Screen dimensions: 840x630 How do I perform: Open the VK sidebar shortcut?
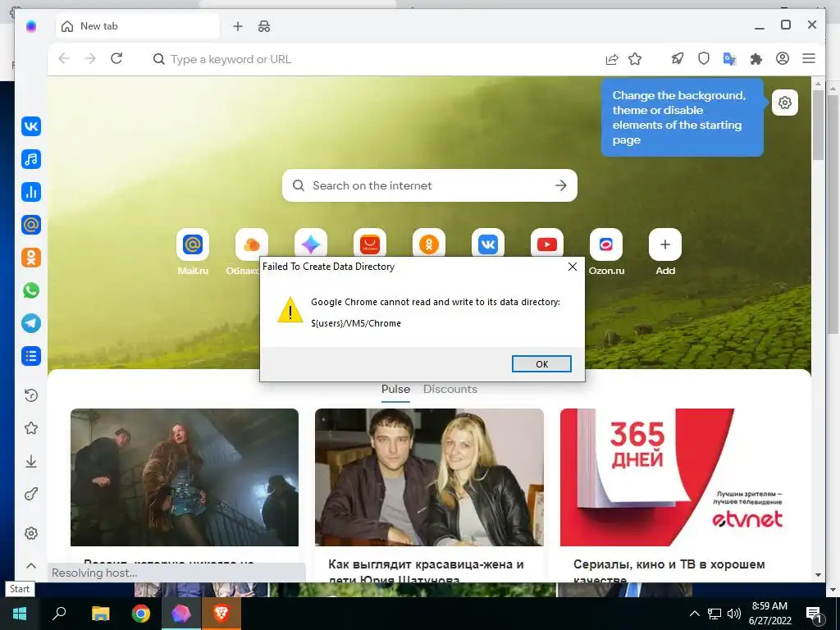point(31,126)
